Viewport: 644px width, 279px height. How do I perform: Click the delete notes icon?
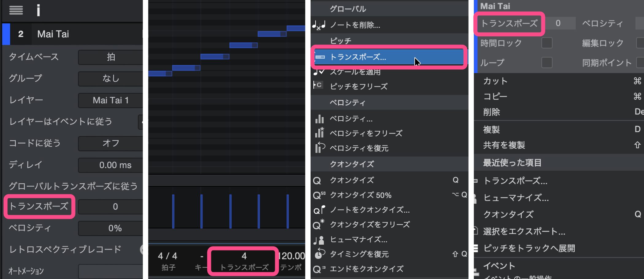319,25
